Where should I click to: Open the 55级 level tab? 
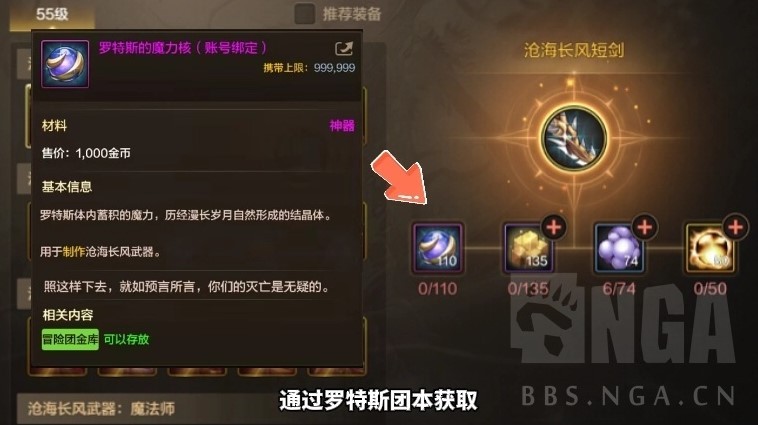[x=52, y=14]
